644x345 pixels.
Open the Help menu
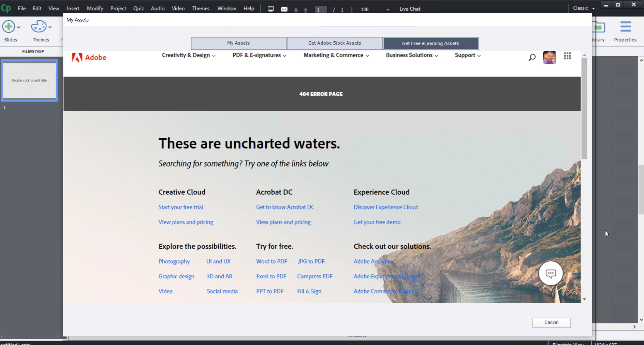249,9
